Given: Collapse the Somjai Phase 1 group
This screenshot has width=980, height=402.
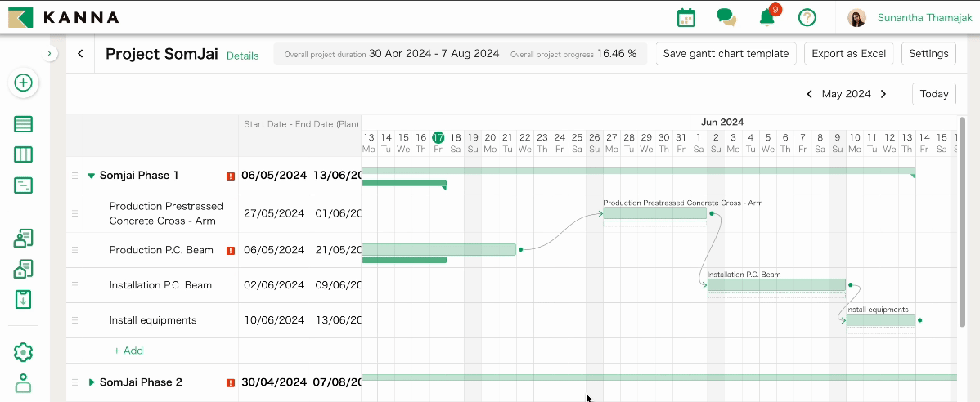Looking at the screenshot, I should click(92, 176).
